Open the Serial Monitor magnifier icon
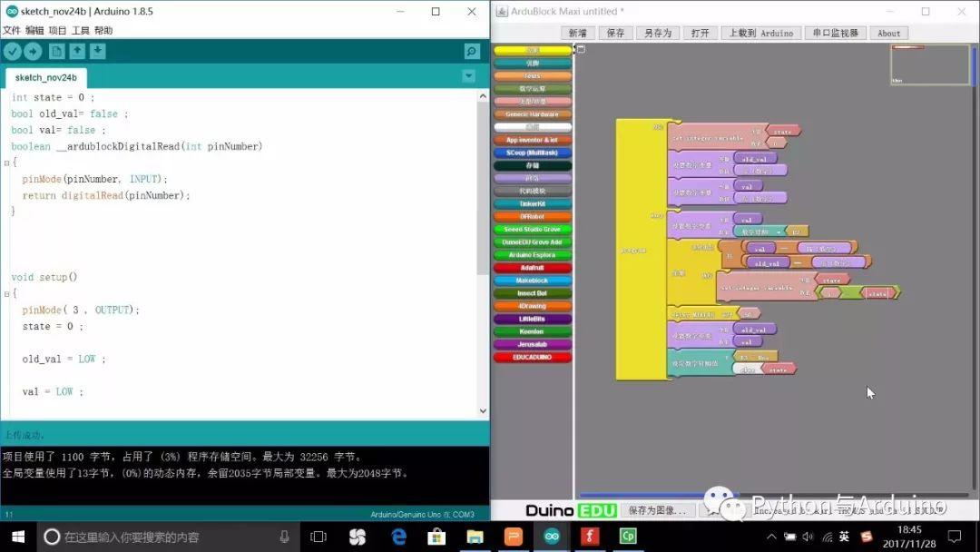 (x=472, y=51)
